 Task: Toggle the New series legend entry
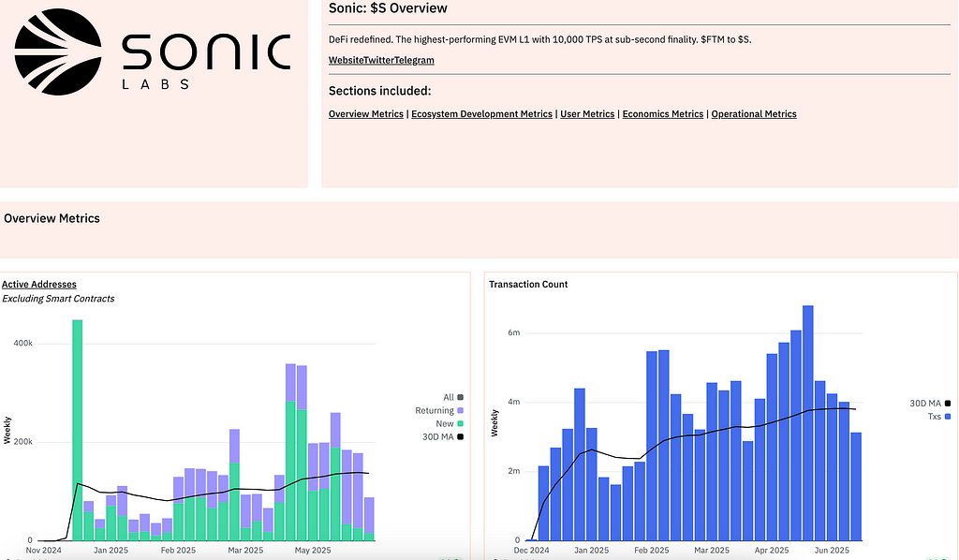pos(450,423)
